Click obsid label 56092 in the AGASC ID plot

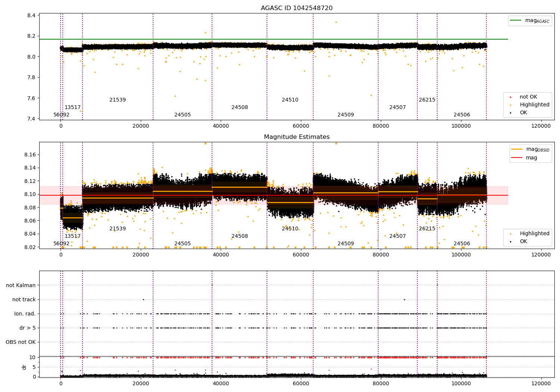pos(61,115)
